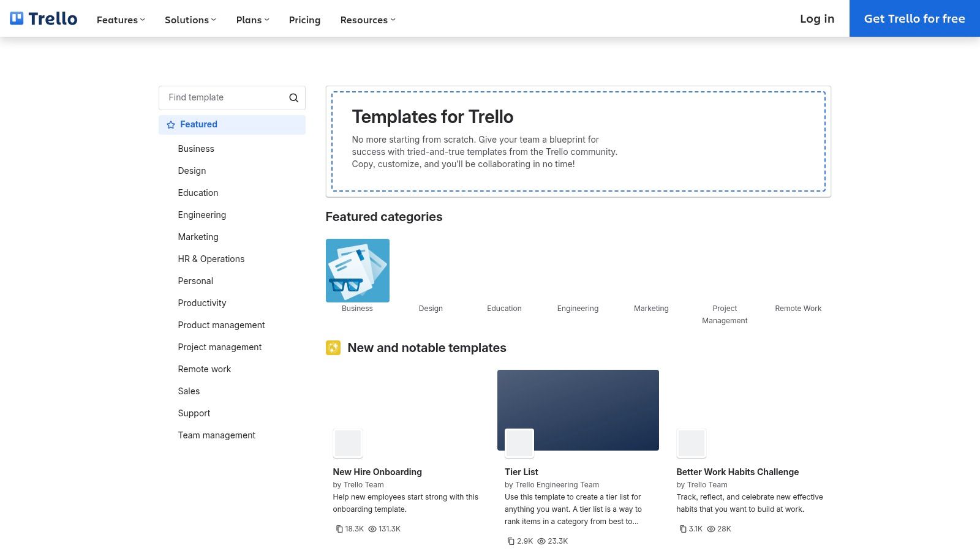Viewport: 980px width, 551px height.
Task: Select Productivity in the sidebar
Action: 202,303
